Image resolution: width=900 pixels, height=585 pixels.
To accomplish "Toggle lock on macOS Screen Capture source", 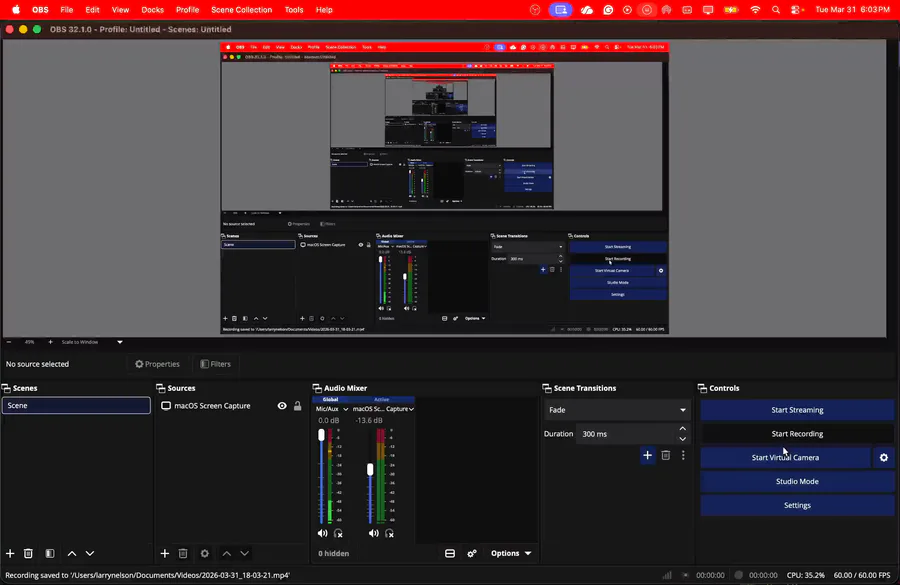I will click(x=297, y=405).
